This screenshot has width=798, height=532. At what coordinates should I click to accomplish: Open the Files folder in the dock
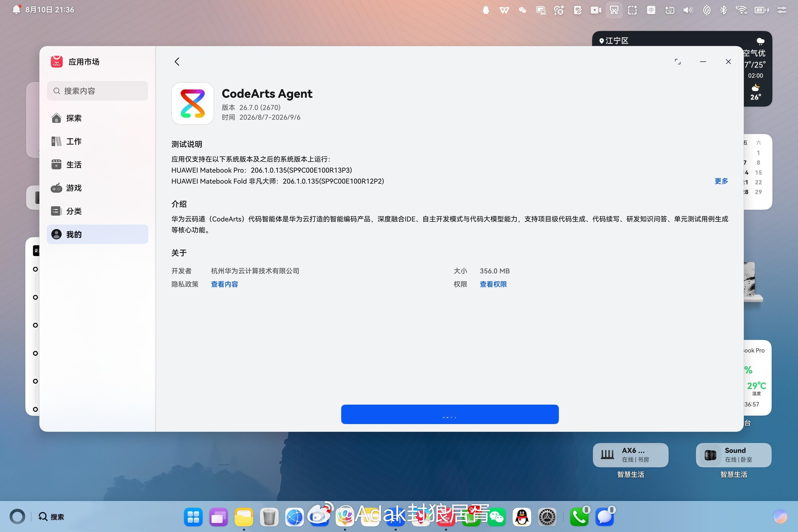click(x=244, y=517)
